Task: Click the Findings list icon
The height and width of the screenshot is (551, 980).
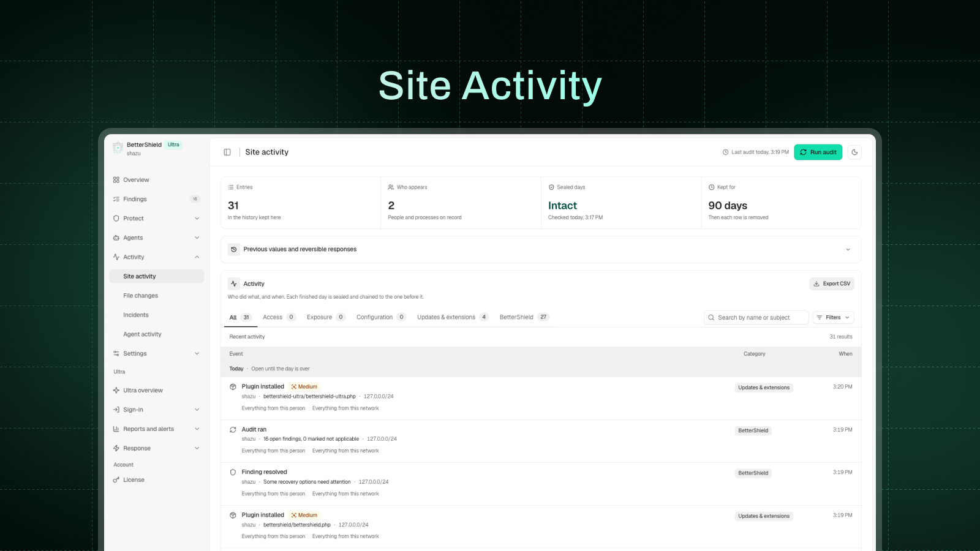Action: point(116,199)
